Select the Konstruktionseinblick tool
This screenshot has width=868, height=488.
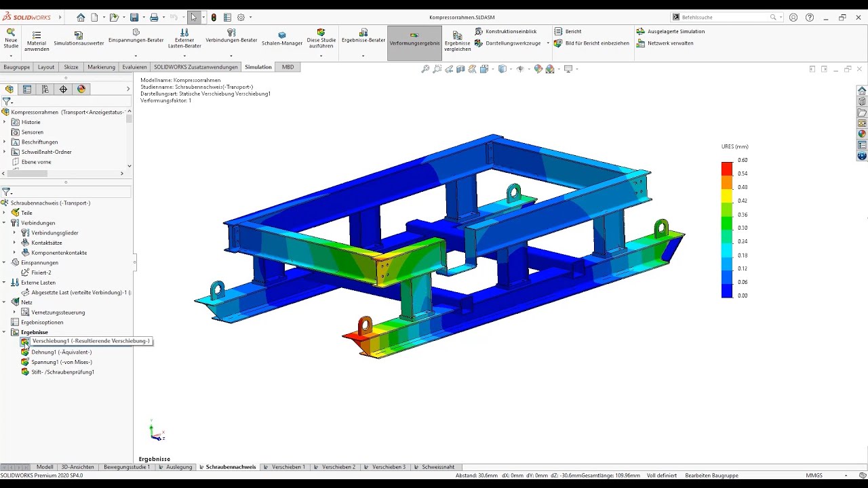[506, 31]
